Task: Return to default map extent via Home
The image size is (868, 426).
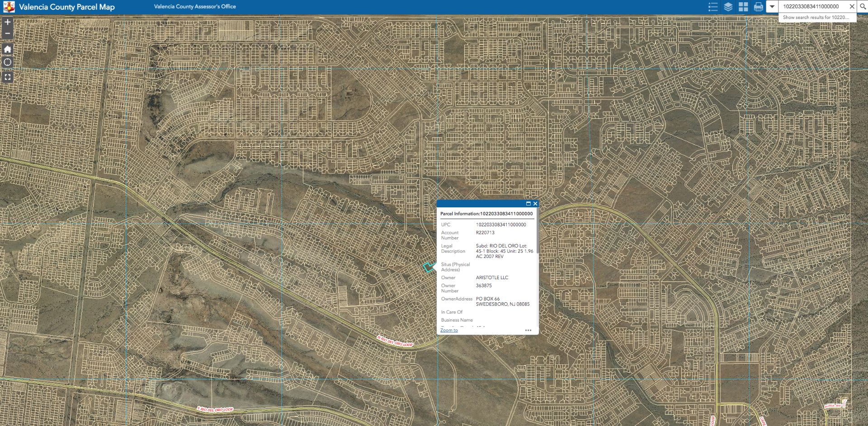Action: (7, 49)
